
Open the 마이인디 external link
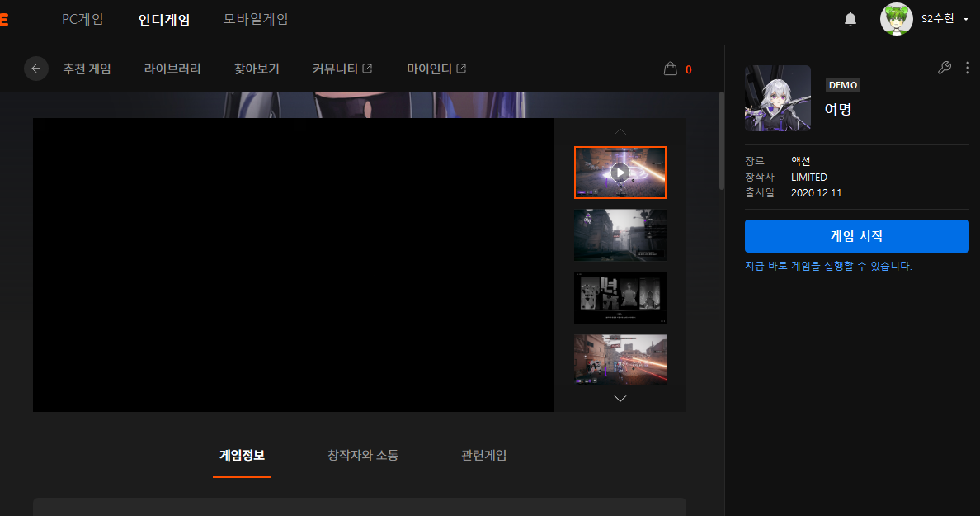coord(436,69)
